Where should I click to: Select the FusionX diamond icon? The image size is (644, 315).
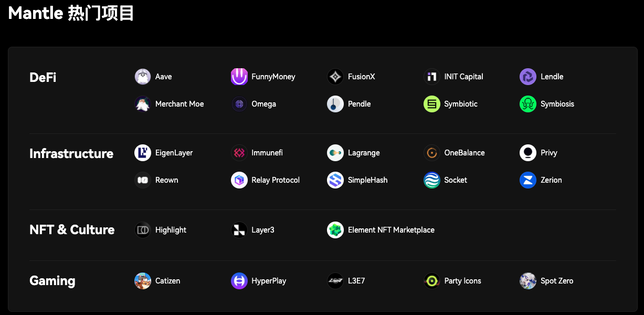[335, 77]
